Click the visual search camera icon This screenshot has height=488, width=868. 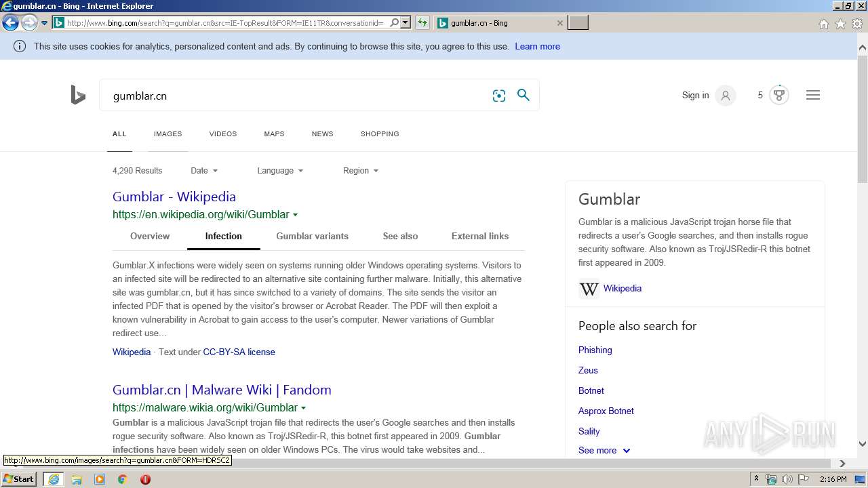tap(499, 96)
